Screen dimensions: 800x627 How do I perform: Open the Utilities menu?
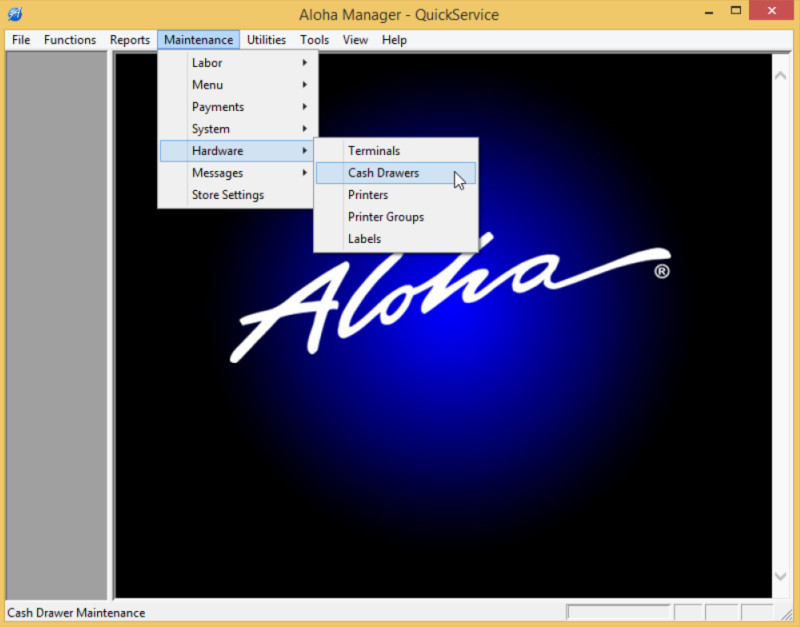pos(266,40)
